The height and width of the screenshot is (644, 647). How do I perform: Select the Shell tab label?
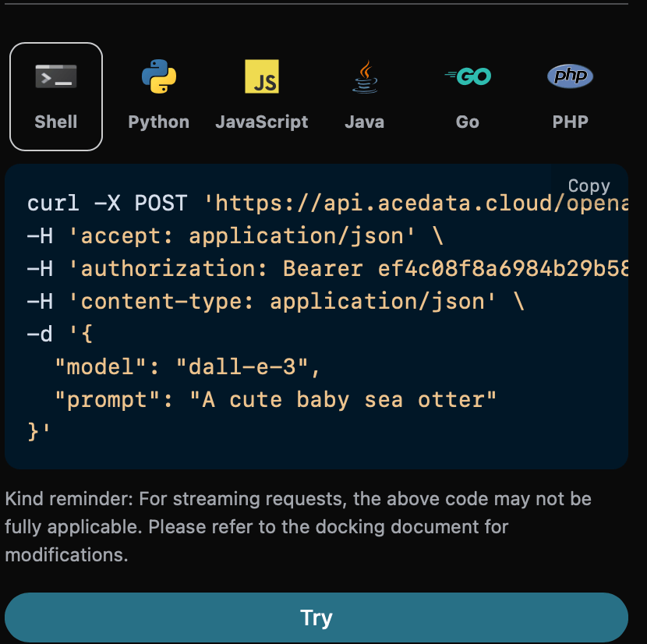point(56,122)
